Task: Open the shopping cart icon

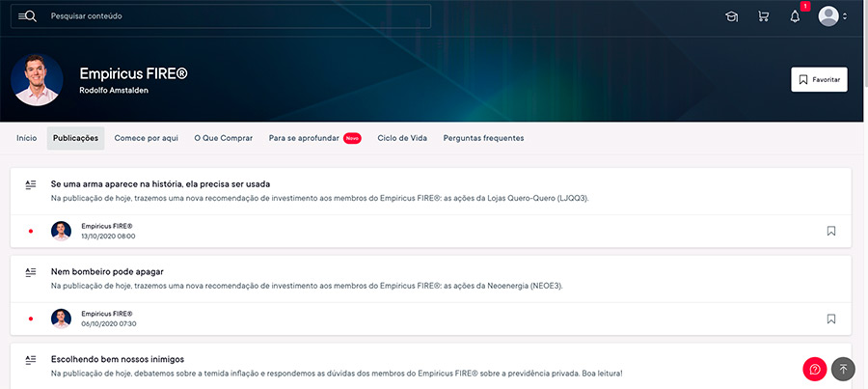Action: (763, 16)
